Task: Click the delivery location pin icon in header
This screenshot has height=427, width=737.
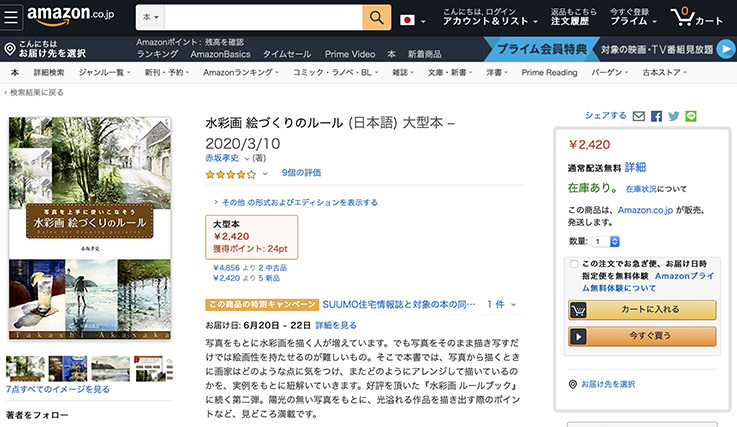Action: [x=9, y=49]
